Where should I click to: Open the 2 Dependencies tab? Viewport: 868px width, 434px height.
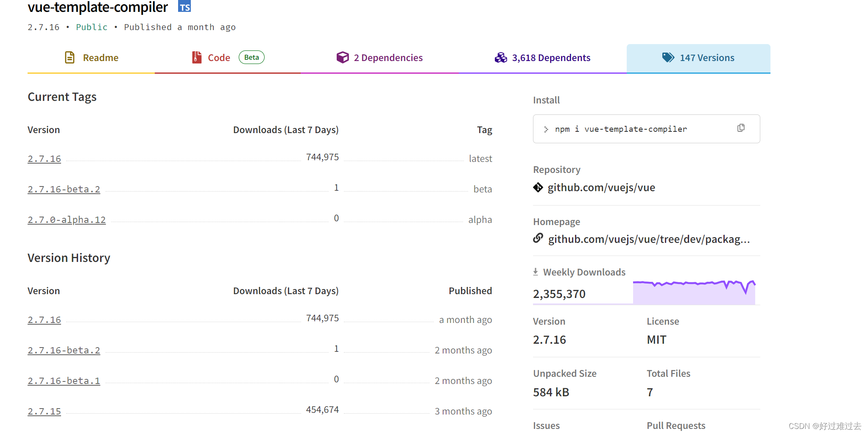click(388, 58)
